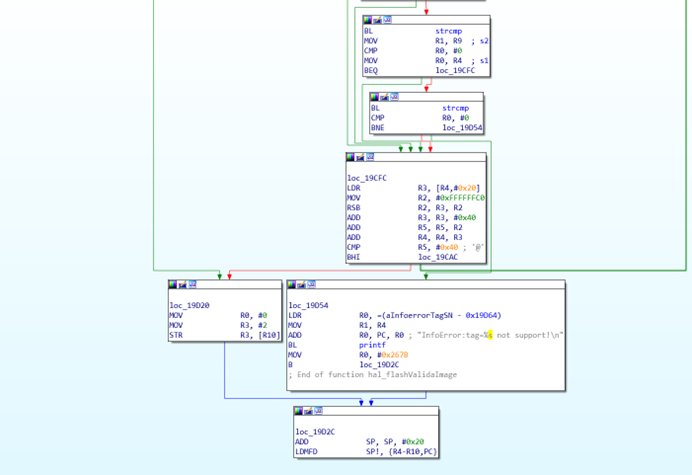
Task: Click the pencil icon on the BNE loc_19D54 node
Action: pos(385,97)
